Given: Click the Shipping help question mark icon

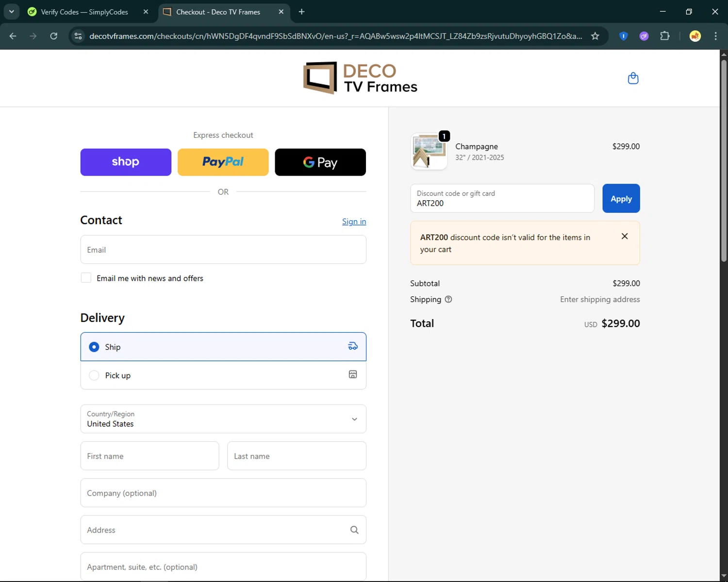Looking at the screenshot, I should pyautogui.click(x=448, y=299).
